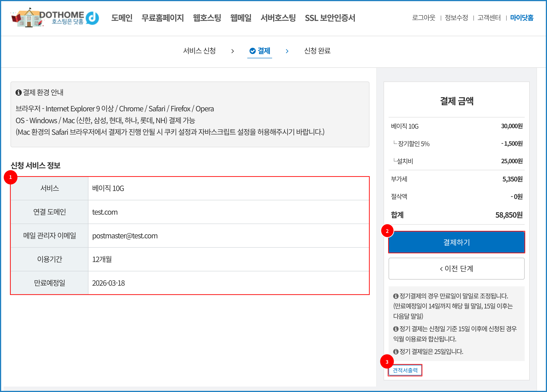Open the 마이닷홈 link
This screenshot has height=392, width=547.
(x=522, y=18)
